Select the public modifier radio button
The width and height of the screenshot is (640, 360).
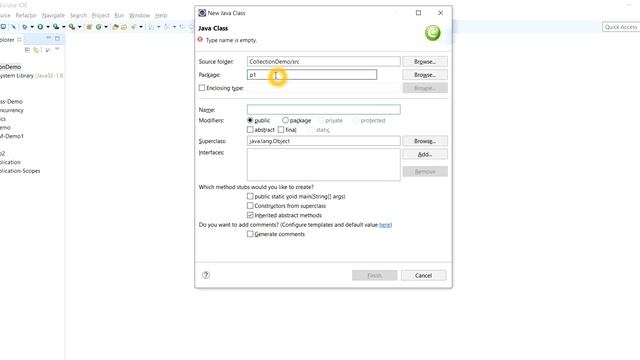(x=250, y=120)
